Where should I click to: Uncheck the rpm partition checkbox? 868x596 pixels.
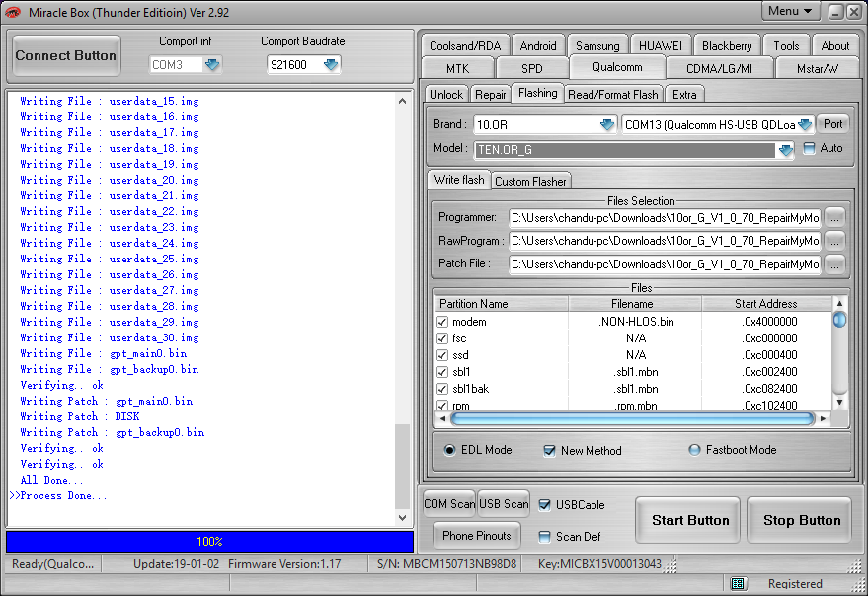442,406
